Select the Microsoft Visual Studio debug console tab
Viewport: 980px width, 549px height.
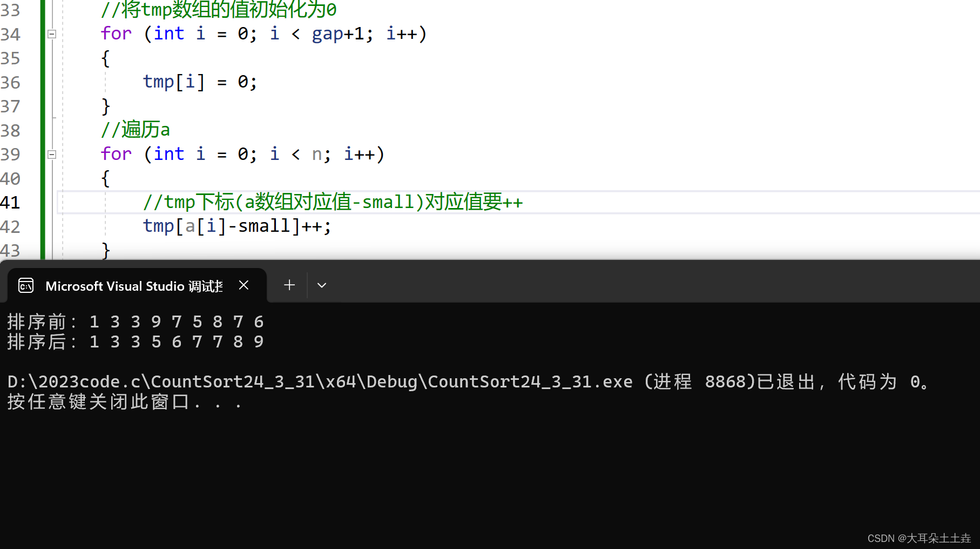pyautogui.click(x=137, y=285)
